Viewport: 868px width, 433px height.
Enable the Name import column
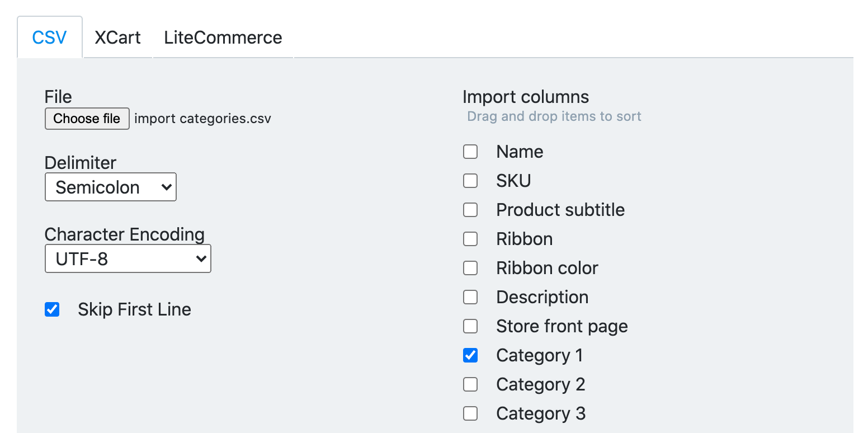point(470,151)
